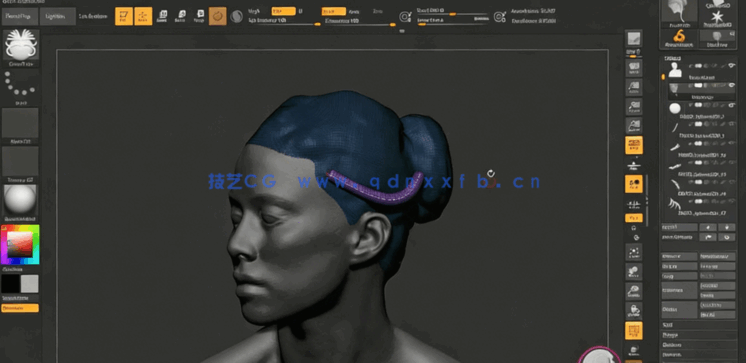Select the Move view button on right shelf
The width and height of the screenshot is (746, 363).
[x=634, y=271]
